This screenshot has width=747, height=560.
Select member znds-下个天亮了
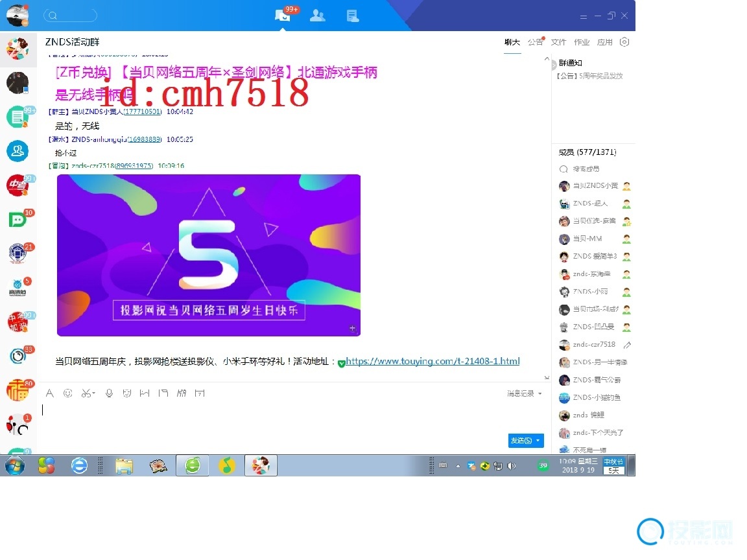[595, 433]
